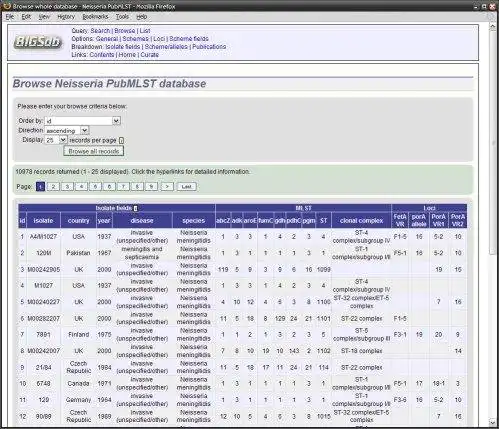Click the country cell Canada
Viewport: 499px width, 429px height.
78,383
